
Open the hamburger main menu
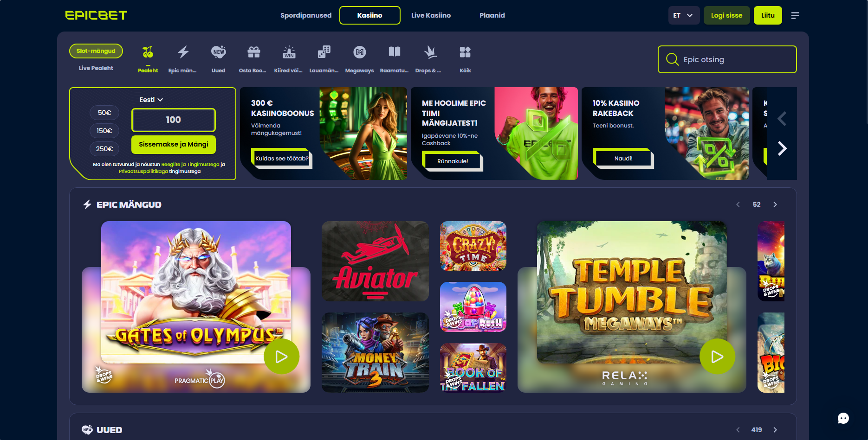(795, 16)
